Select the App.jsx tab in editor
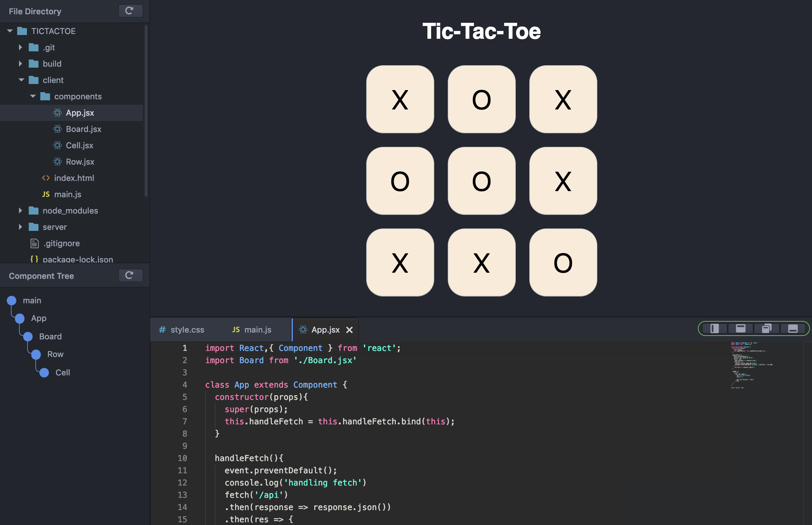The image size is (812, 525). 324,329
